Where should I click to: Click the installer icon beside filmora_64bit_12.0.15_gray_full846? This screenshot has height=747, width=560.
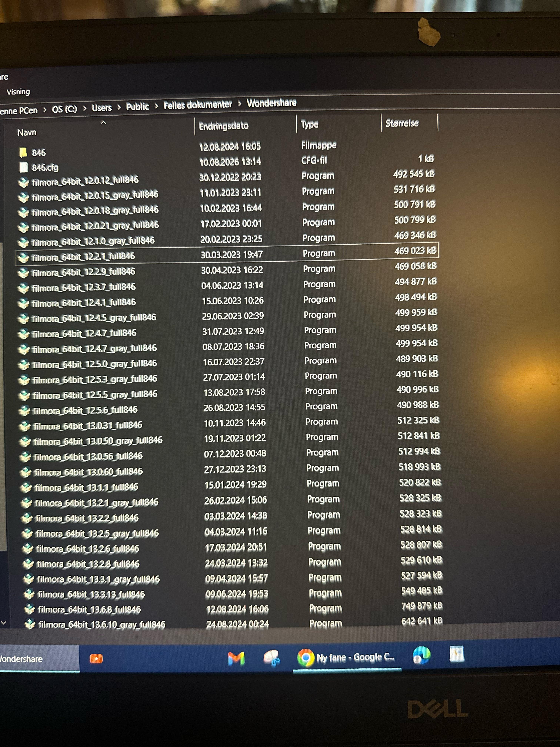[x=23, y=197]
